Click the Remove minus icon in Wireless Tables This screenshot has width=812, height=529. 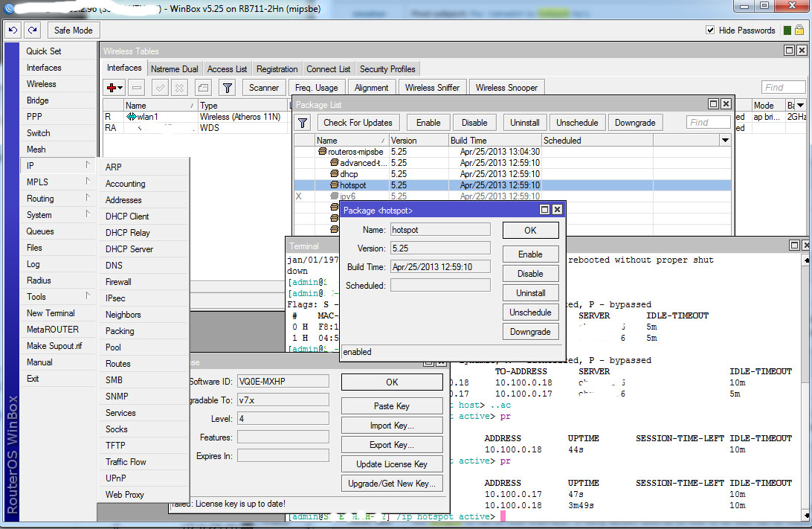pos(137,88)
